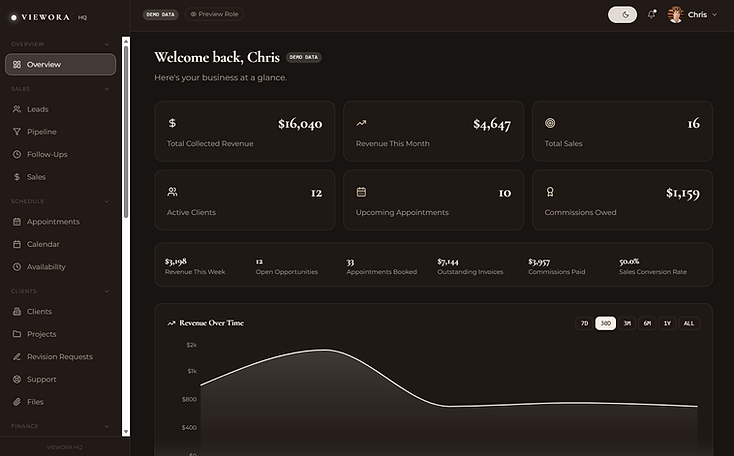Click the Revenue This Month trend icon
Image resolution: width=734 pixels, height=456 pixels.
[x=361, y=123]
